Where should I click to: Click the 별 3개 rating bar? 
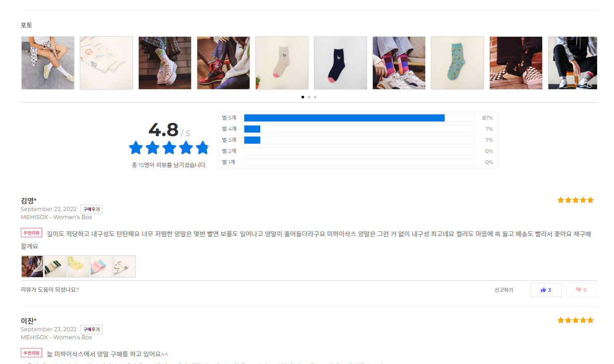tap(360, 140)
